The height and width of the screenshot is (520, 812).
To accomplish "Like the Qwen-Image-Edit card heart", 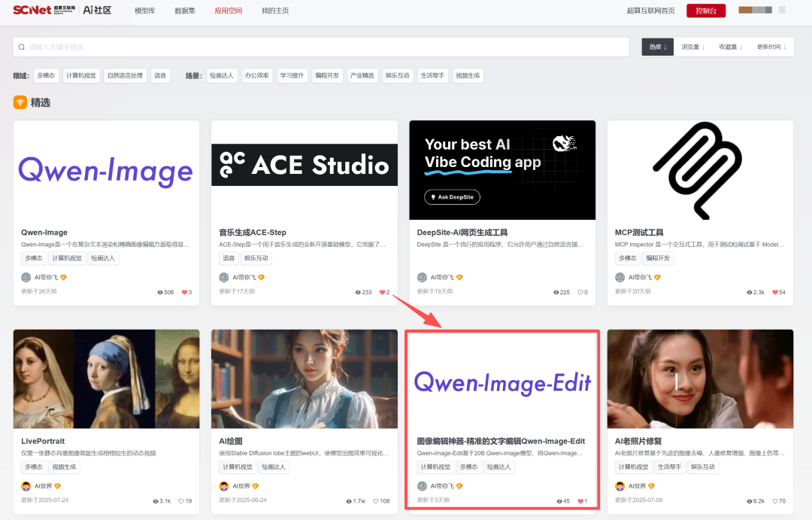I will (x=580, y=501).
